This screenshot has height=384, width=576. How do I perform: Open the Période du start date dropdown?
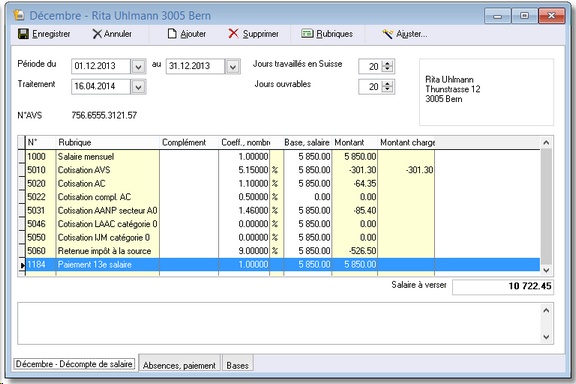[138, 67]
